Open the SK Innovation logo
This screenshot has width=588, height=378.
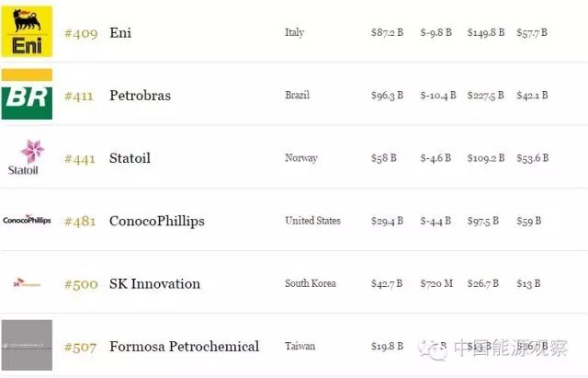pos(27,282)
